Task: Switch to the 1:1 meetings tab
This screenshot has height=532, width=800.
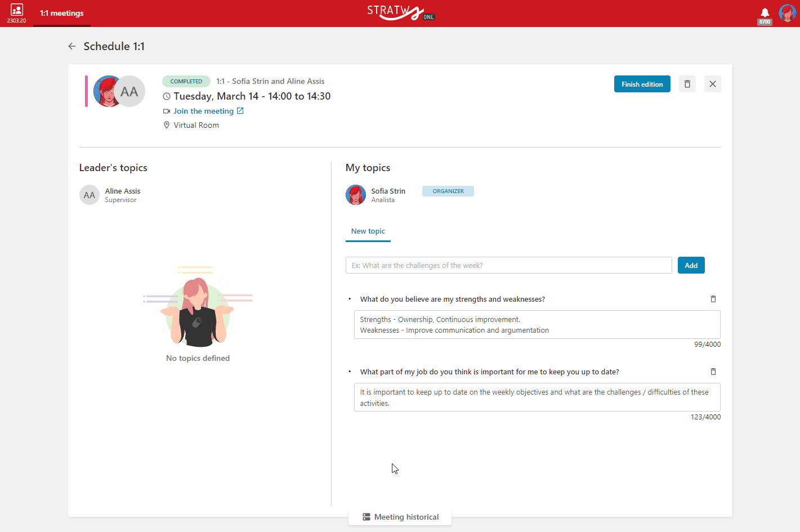Action: click(x=62, y=14)
